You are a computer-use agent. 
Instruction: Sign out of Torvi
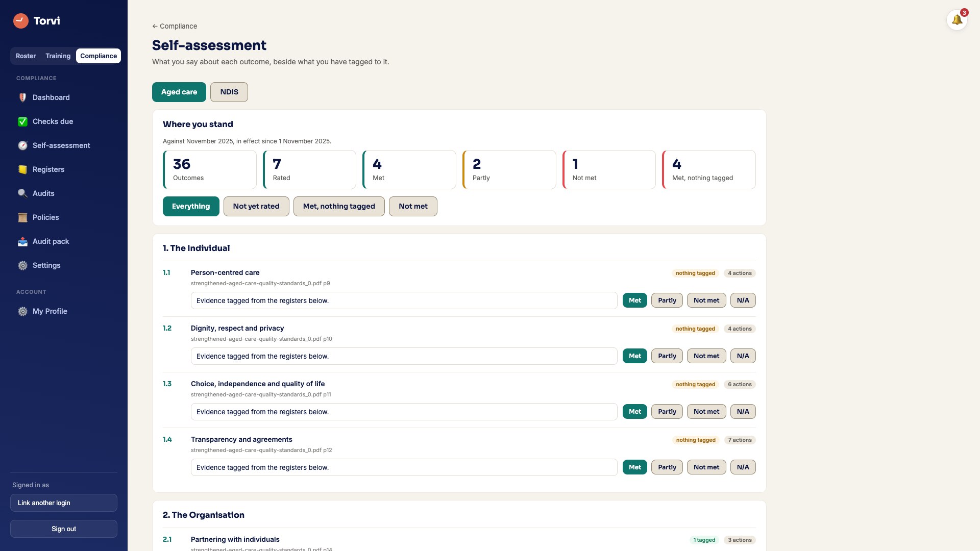coord(64,529)
